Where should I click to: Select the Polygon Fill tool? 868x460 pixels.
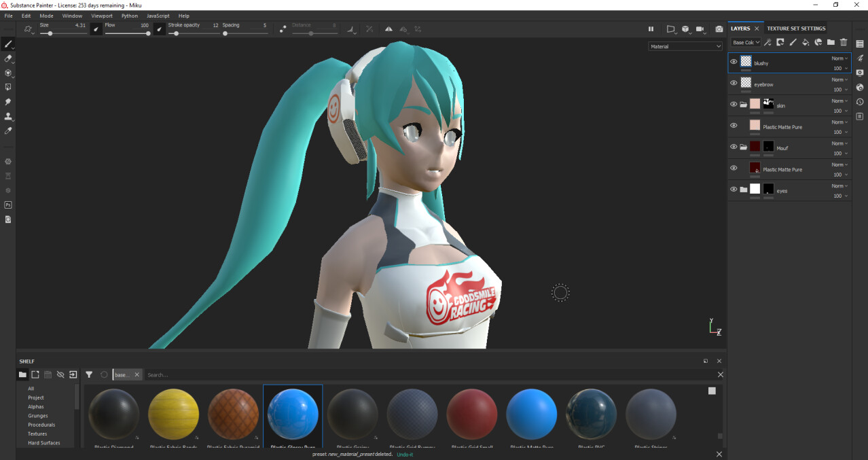8,87
